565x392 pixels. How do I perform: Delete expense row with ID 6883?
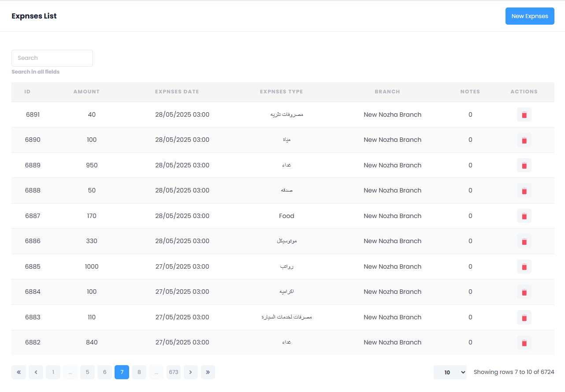coord(524,317)
